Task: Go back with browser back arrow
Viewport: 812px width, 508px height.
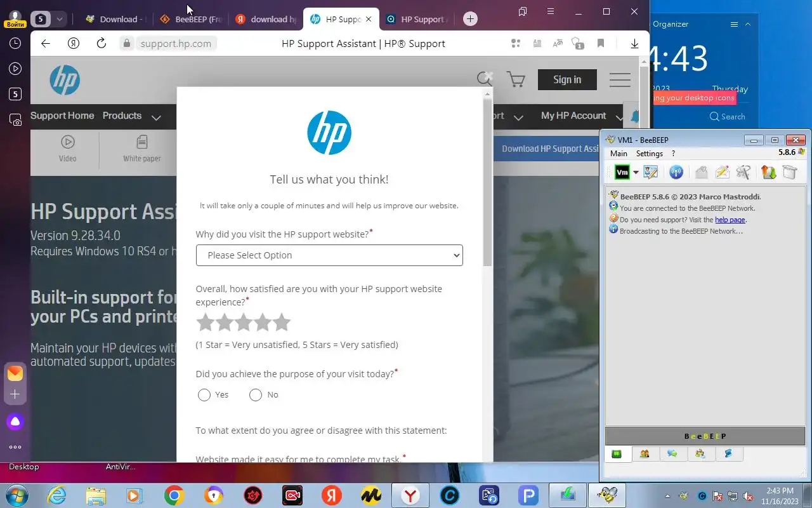Action: [x=45, y=43]
